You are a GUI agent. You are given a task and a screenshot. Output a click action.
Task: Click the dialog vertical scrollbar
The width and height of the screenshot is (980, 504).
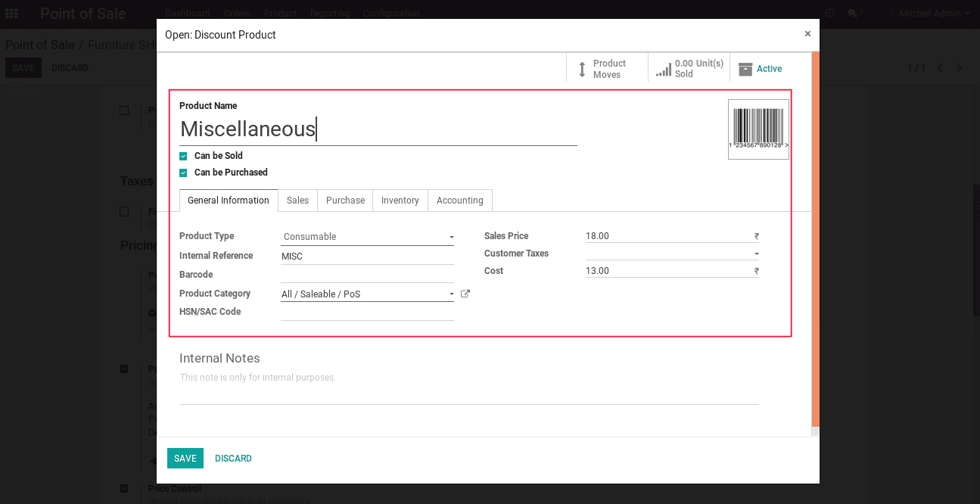(x=815, y=238)
